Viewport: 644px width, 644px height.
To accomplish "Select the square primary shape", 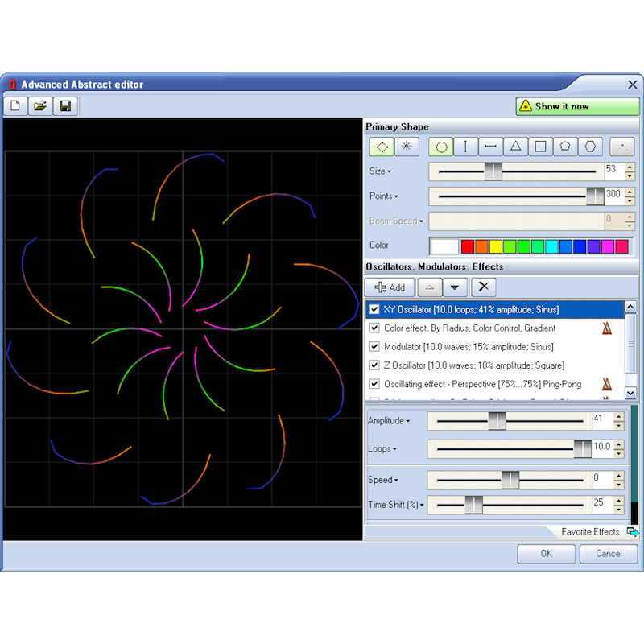I will tap(540, 147).
